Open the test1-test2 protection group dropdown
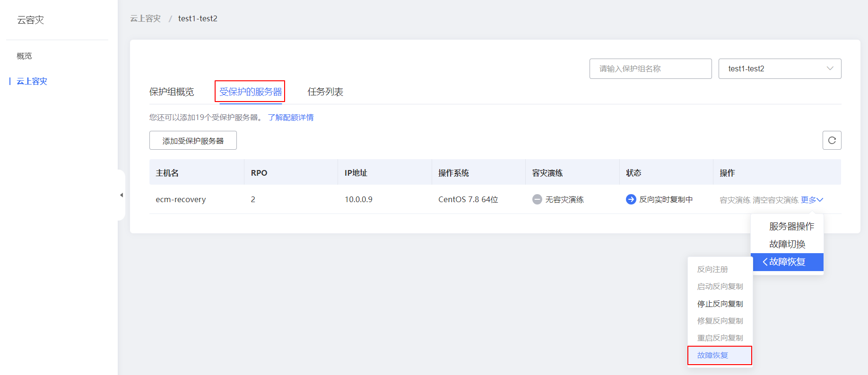This screenshot has height=375, width=868. click(x=779, y=68)
